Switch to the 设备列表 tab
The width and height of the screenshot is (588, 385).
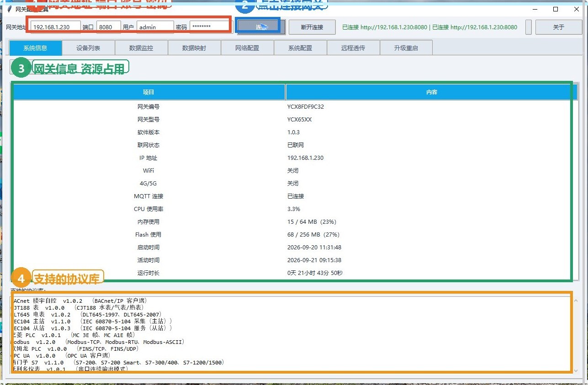pyautogui.click(x=88, y=47)
